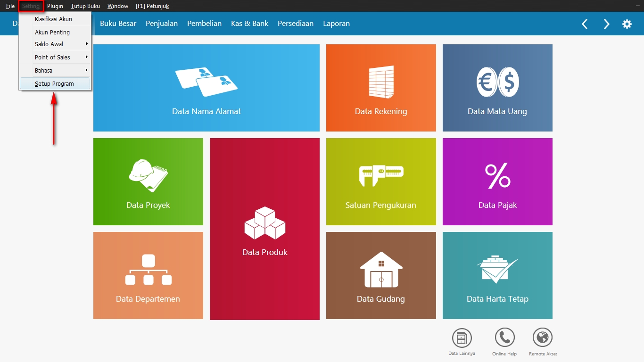
Task: Open the Data Harta Tetap tile
Action: (497, 275)
